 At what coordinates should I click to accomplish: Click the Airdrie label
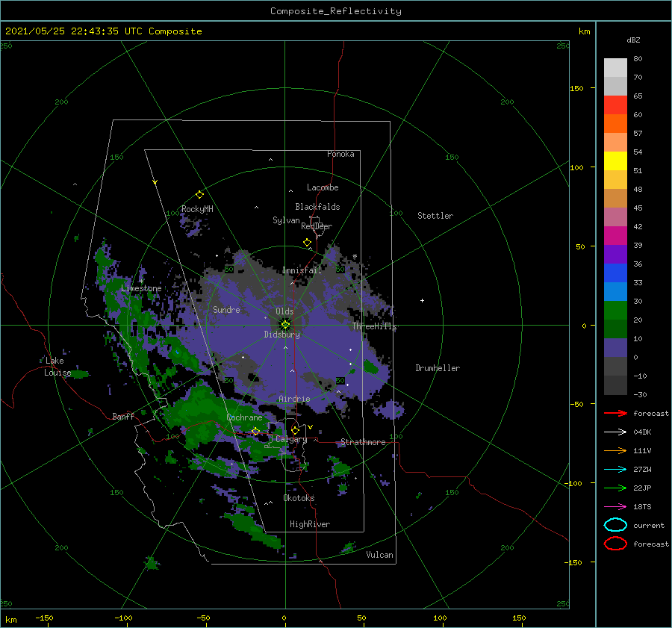coord(294,399)
